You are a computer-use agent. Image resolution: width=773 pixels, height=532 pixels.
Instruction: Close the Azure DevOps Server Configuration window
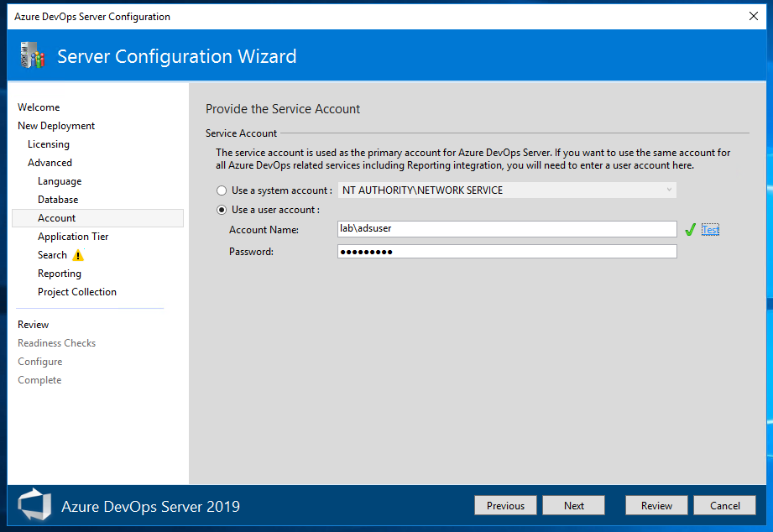754,16
